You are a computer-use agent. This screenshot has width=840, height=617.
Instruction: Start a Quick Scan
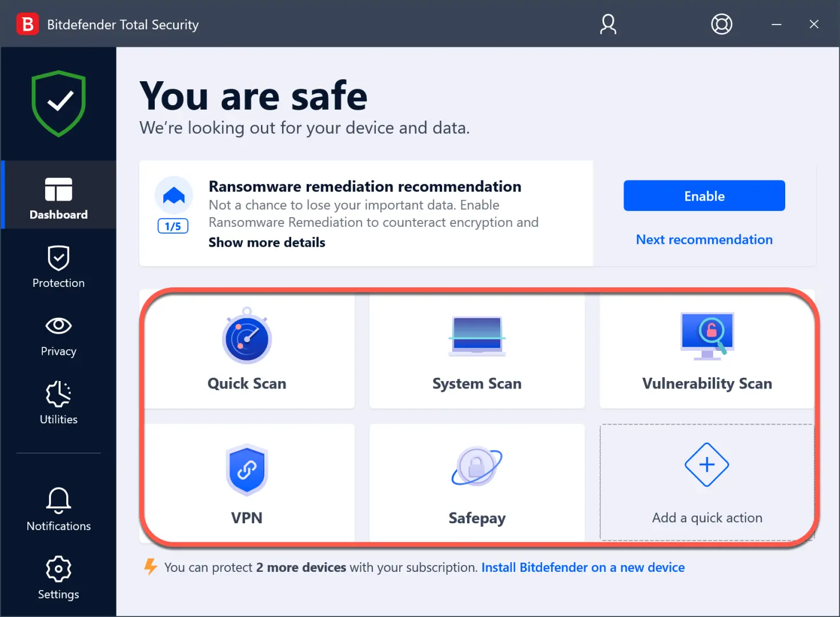click(247, 350)
